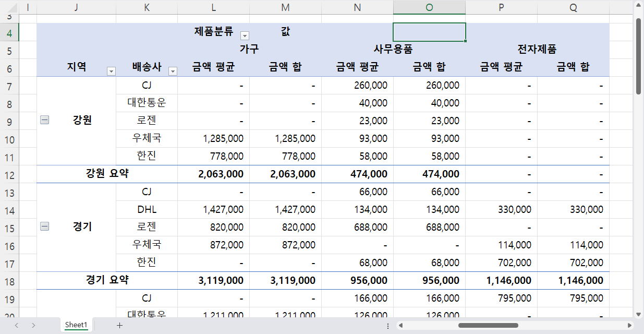
Task: Open the 지역 filter dropdown
Action: [x=111, y=70]
